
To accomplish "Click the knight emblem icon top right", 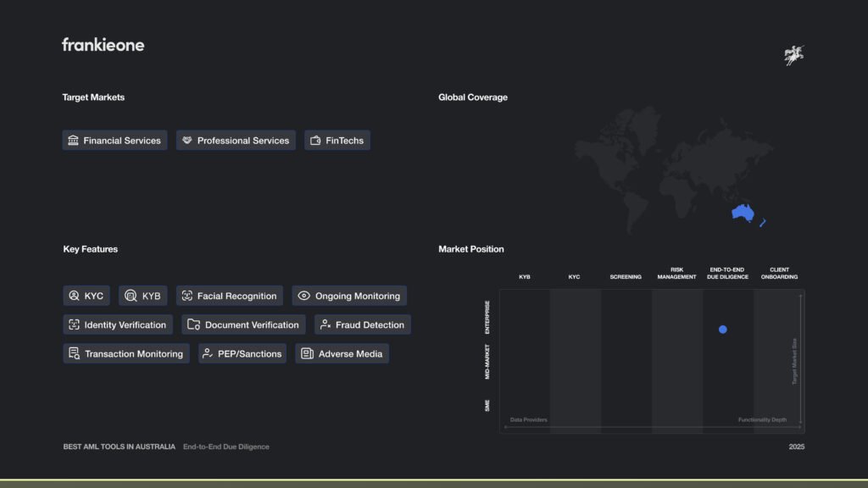I will pos(793,55).
